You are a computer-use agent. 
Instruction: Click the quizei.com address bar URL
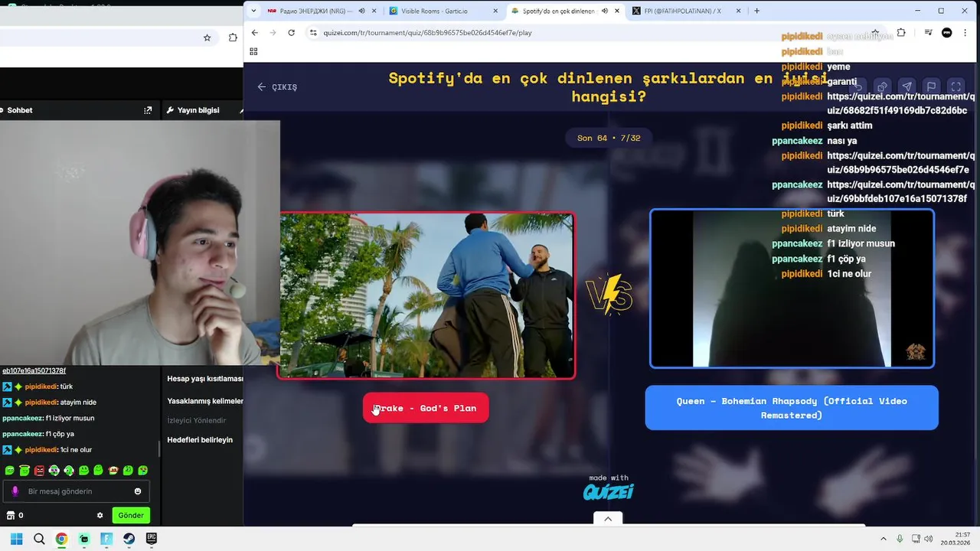click(427, 32)
